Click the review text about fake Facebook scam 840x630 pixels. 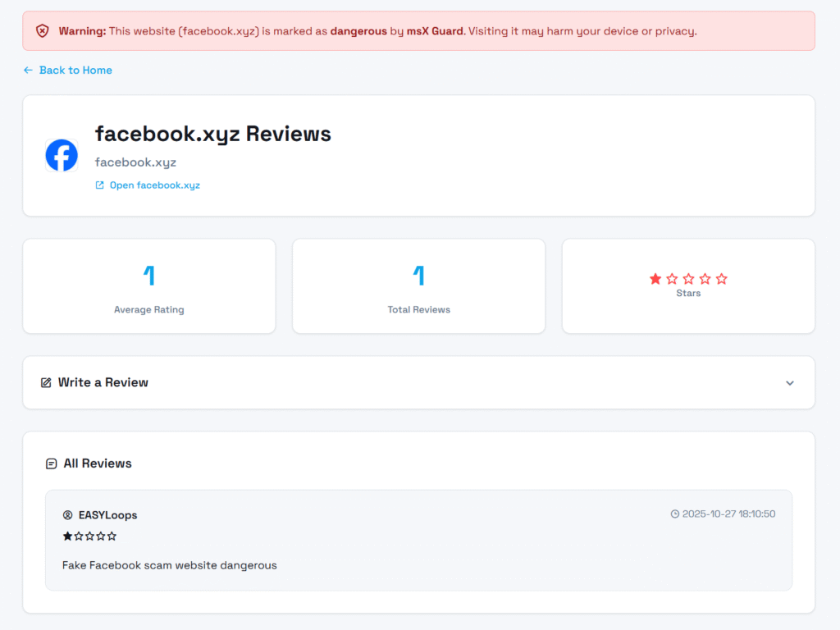click(170, 565)
